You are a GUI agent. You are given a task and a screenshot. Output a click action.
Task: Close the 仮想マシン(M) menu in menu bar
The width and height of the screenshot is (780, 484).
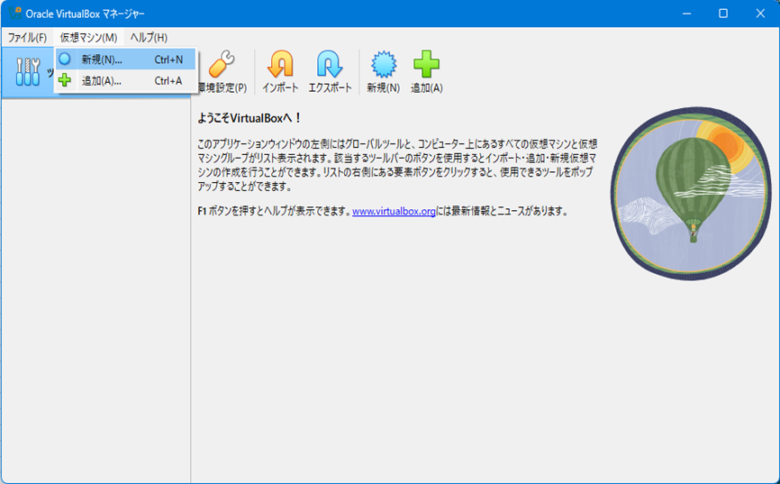(x=89, y=37)
